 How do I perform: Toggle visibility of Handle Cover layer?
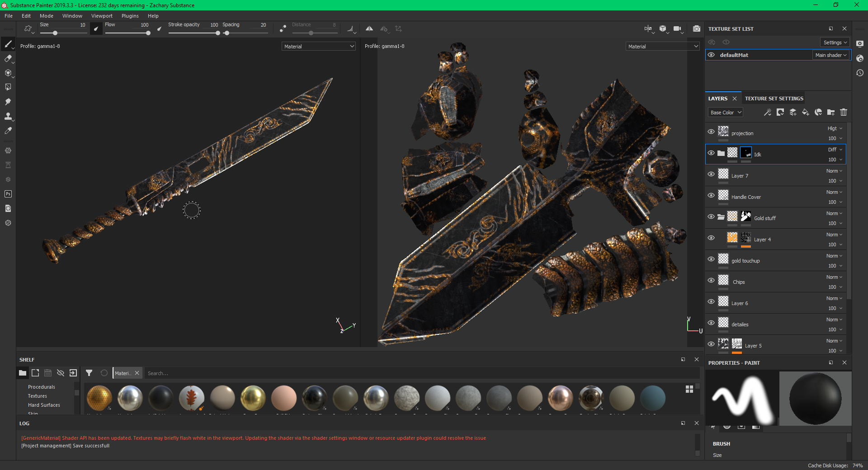click(x=711, y=195)
